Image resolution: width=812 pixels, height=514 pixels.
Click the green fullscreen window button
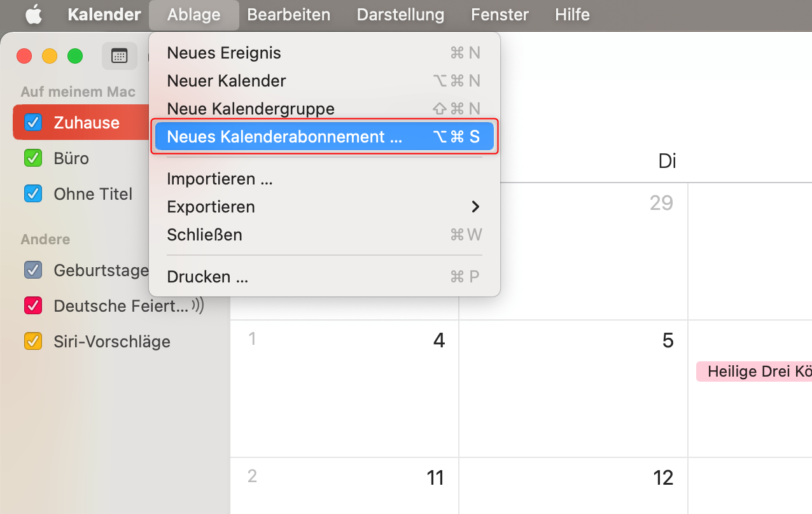(x=75, y=56)
